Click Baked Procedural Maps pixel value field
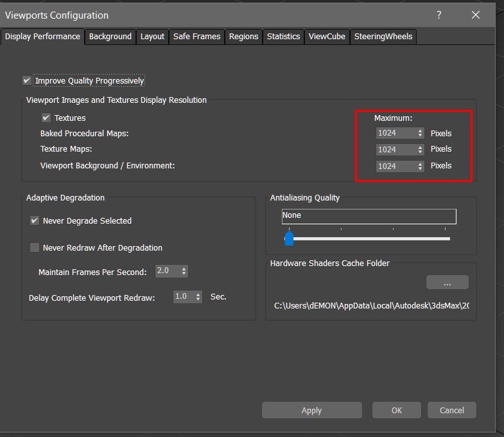The height and width of the screenshot is (437, 504). tap(396, 133)
